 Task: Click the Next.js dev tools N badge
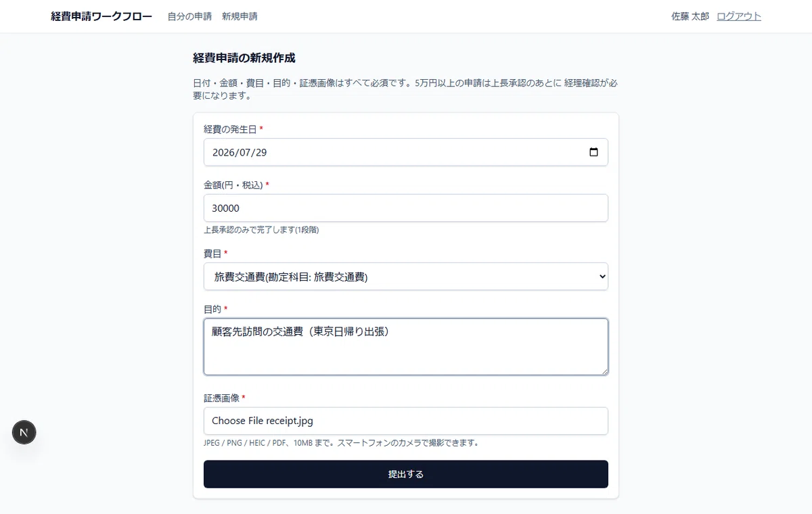(x=24, y=432)
